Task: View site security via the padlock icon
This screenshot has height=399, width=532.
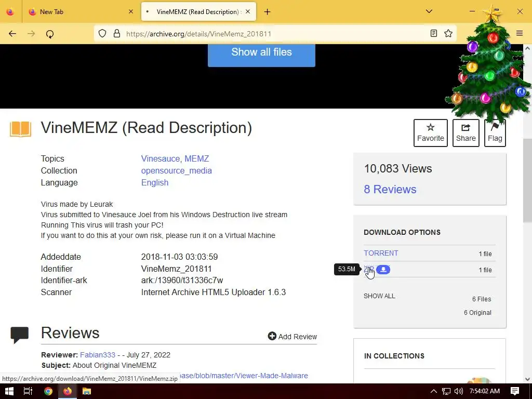Action: click(x=117, y=33)
